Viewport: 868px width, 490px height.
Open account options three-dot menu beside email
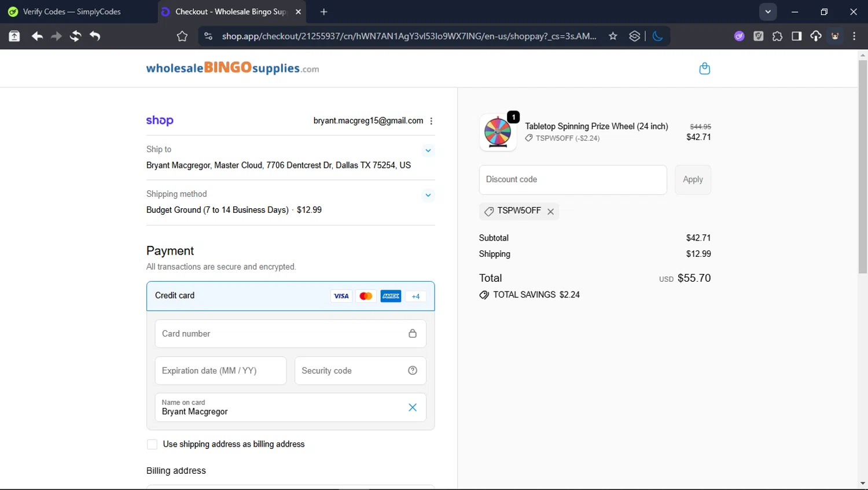click(x=431, y=121)
